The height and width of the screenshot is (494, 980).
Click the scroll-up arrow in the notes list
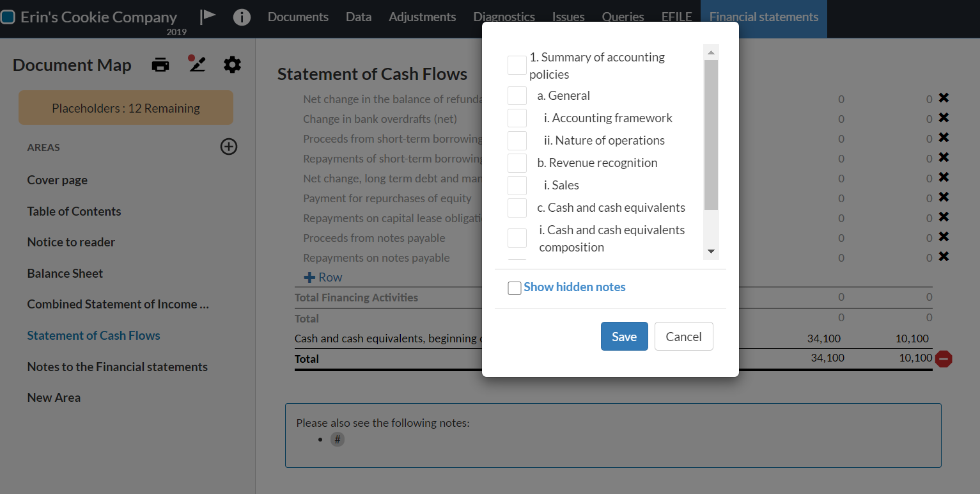click(710, 51)
